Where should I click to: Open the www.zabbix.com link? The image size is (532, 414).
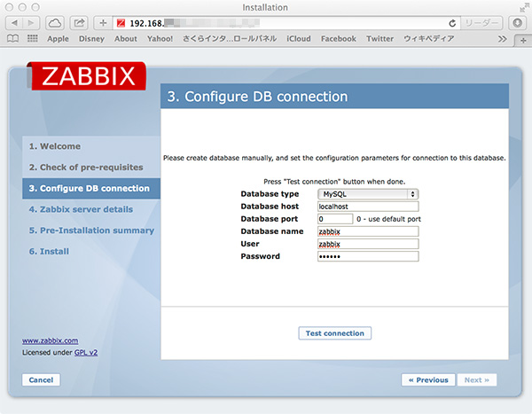(50, 340)
